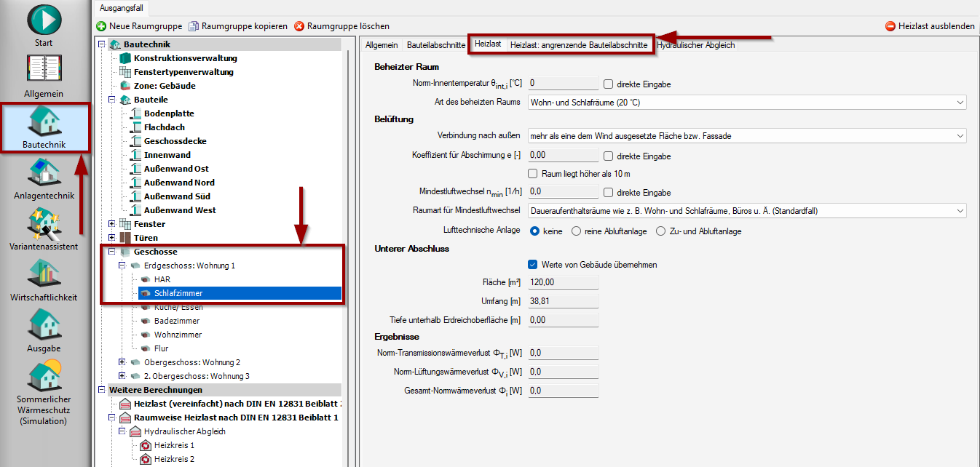Click the Fläche [m²] input field
The height and width of the screenshot is (467, 980).
563,282
